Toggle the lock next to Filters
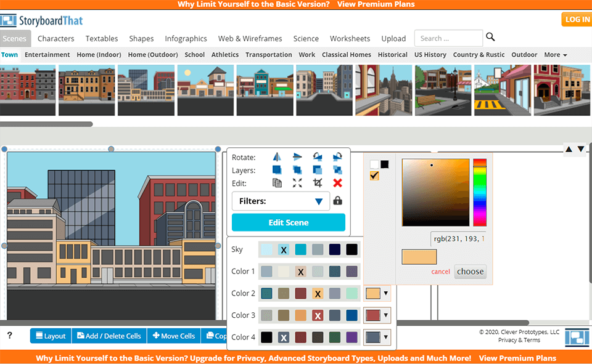592x364 pixels. [337, 201]
